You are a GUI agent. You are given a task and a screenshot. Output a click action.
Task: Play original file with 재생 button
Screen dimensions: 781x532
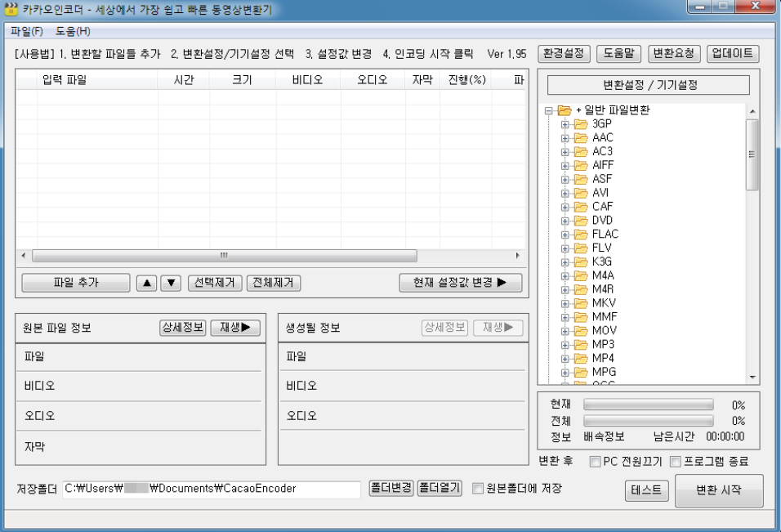click(235, 327)
